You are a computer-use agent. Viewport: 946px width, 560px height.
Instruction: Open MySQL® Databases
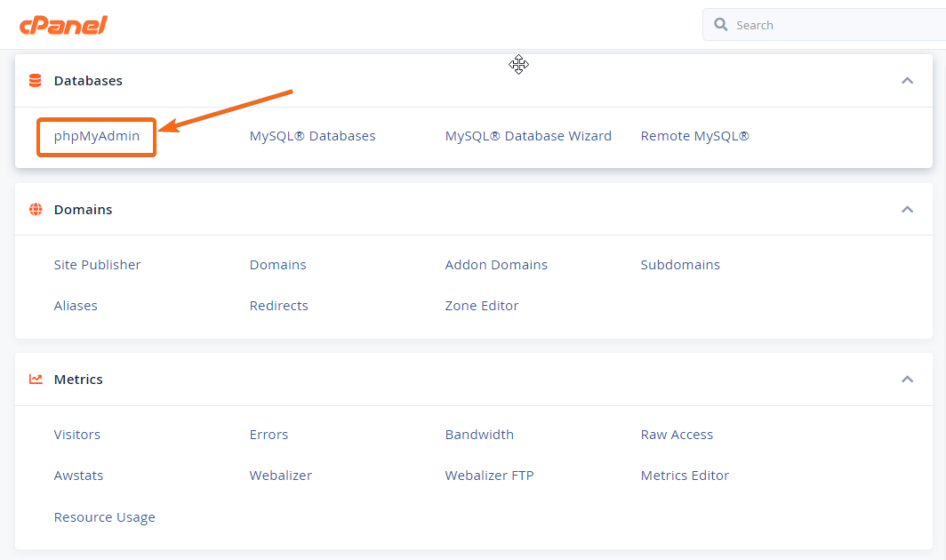(x=313, y=136)
